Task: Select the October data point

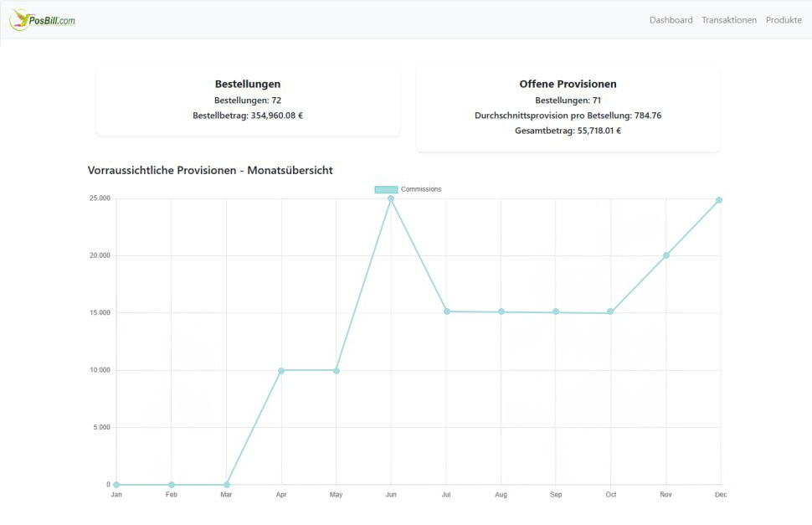Action: tap(610, 312)
